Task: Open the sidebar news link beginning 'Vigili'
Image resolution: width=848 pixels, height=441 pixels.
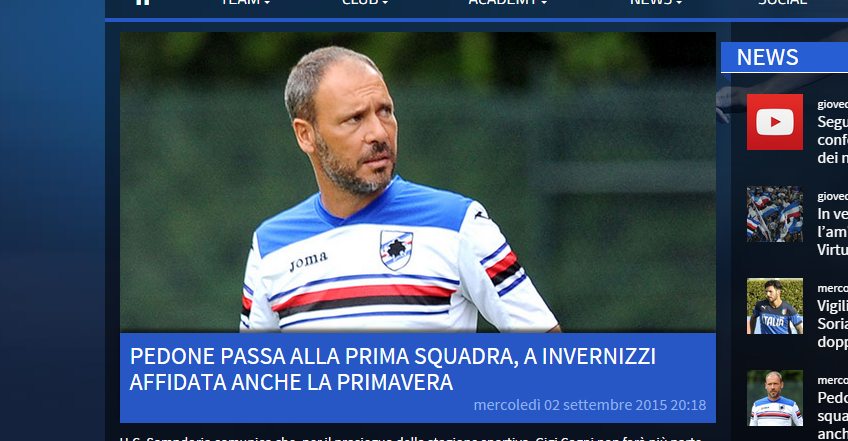Action: click(833, 324)
